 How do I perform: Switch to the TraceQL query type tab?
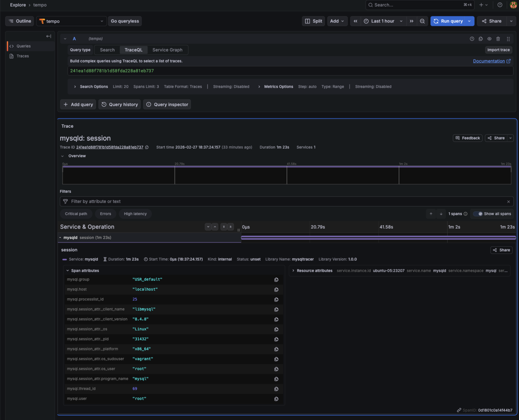tap(134, 50)
